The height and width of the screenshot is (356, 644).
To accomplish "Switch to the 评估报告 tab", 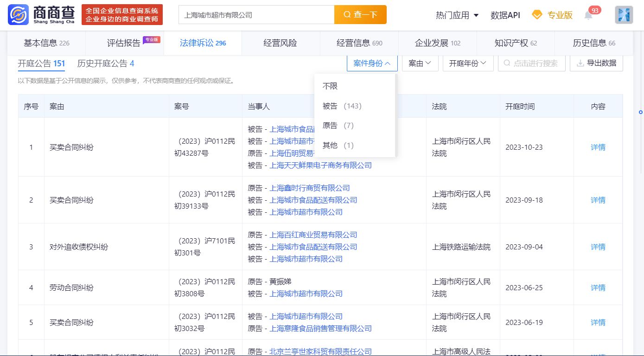I will pos(124,43).
